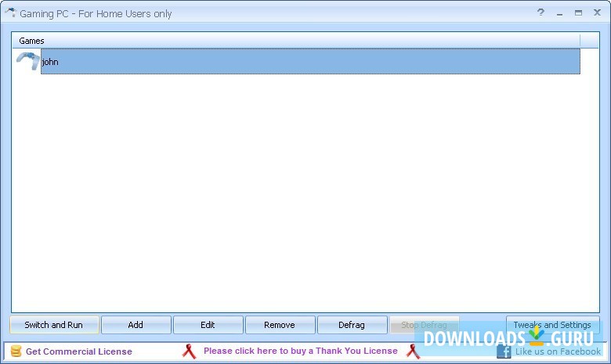Open Tweaks and Settings

click(x=552, y=325)
